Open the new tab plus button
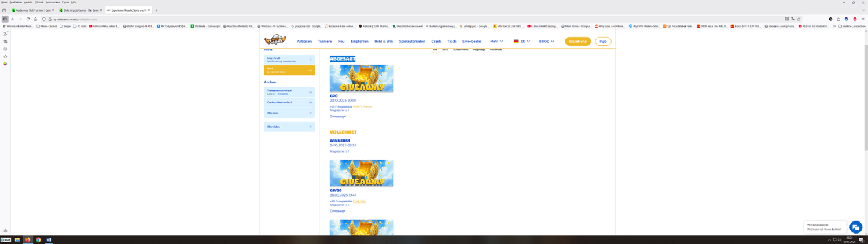The height and width of the screenshot is (244, 868). pos(156,10)
